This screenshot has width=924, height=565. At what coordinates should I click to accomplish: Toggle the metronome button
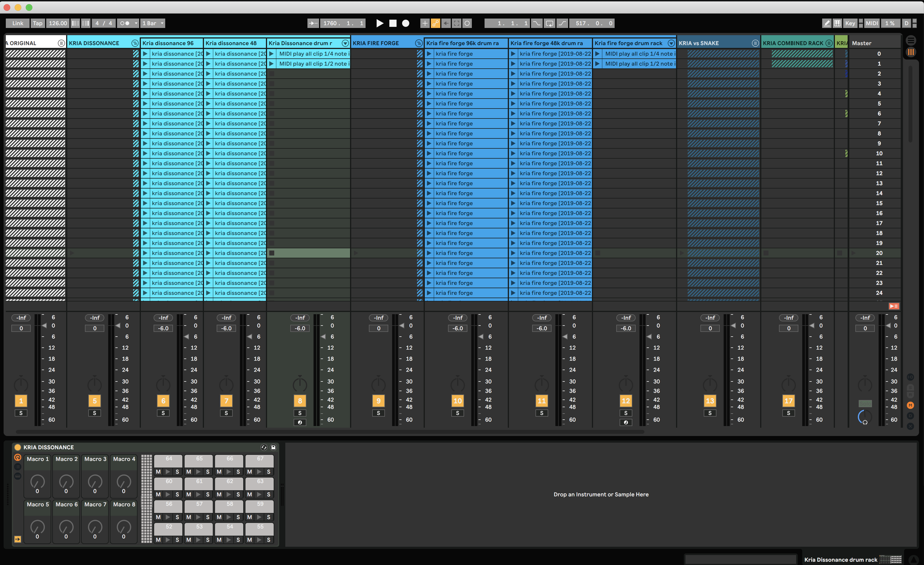125,23
